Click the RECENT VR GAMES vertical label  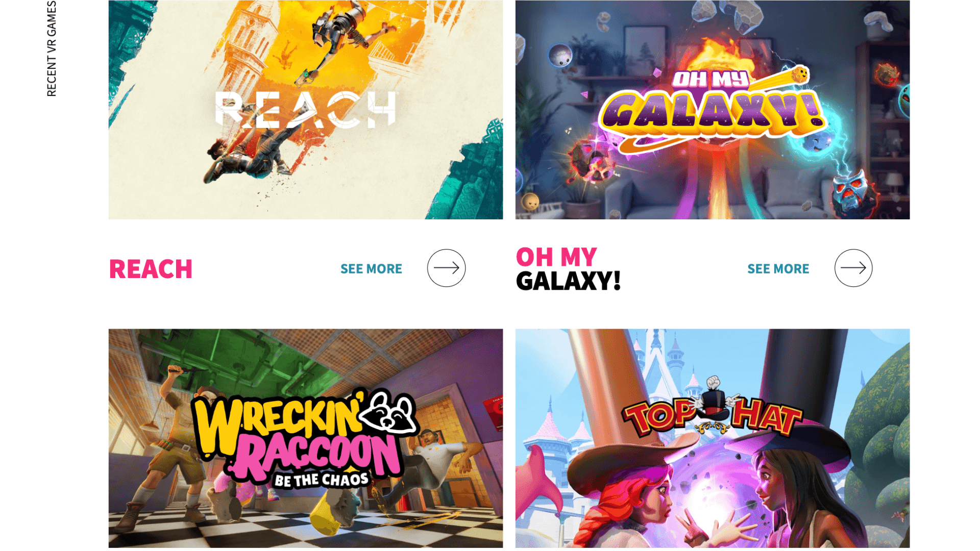pos(52,48)
